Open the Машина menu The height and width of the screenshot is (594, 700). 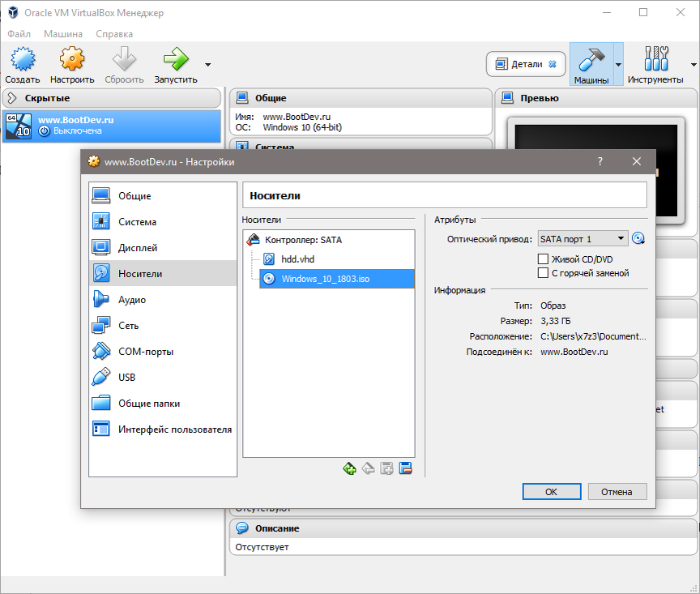pos(63,34)
